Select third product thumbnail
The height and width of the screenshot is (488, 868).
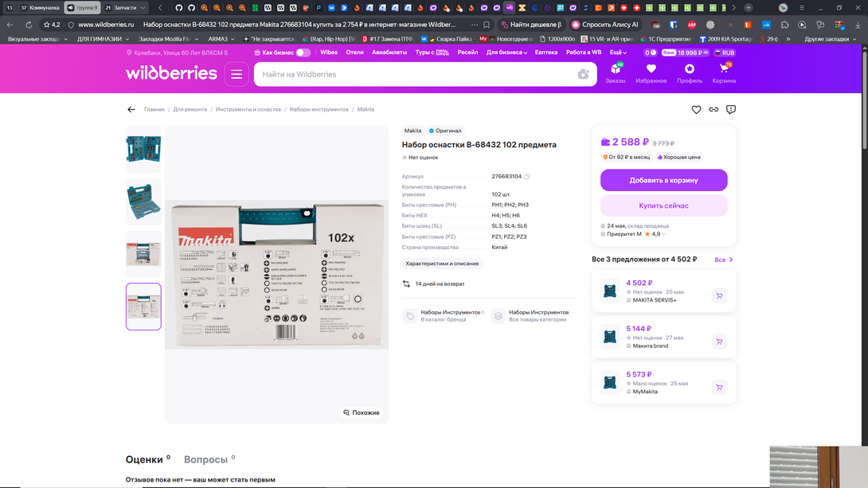[143, 254]
